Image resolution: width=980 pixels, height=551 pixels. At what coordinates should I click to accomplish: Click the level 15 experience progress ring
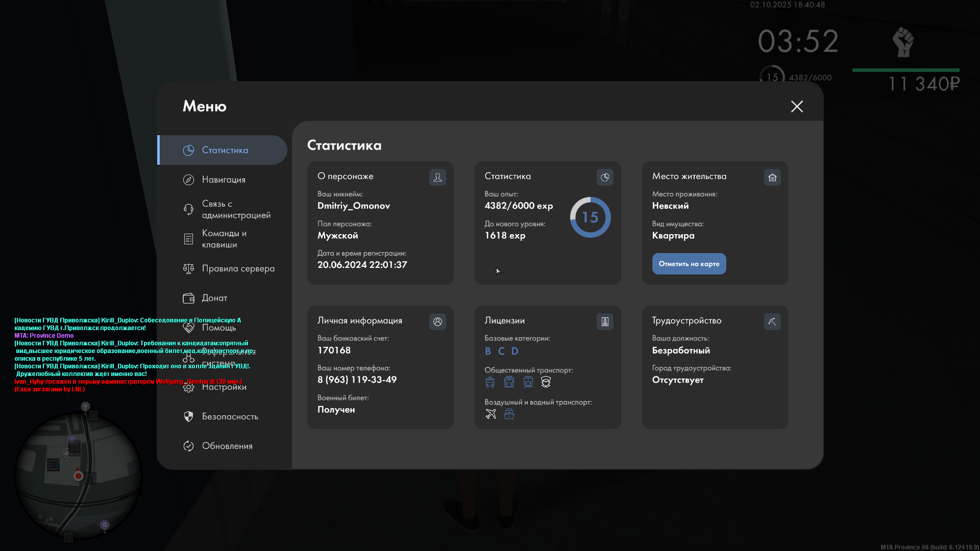(590, 217)
